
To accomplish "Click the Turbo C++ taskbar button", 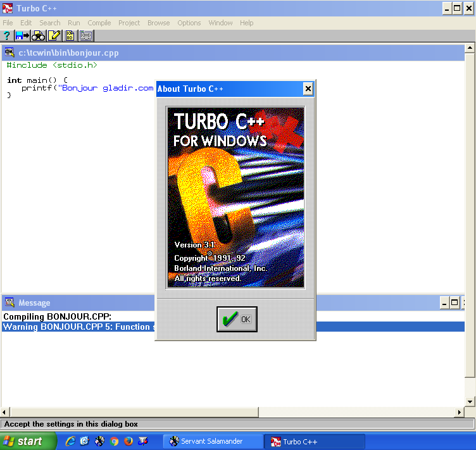I will pyautogui.click(x=315, y=442).
